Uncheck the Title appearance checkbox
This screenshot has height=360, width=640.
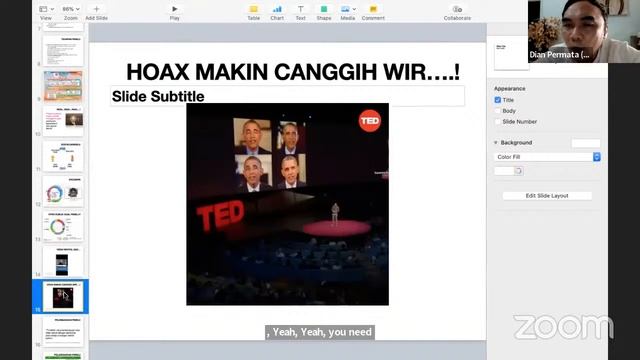(498, 100)
